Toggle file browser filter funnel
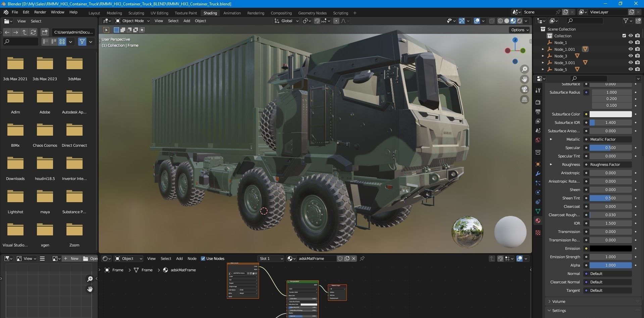 pyautogui.click(x=82, y=42)
